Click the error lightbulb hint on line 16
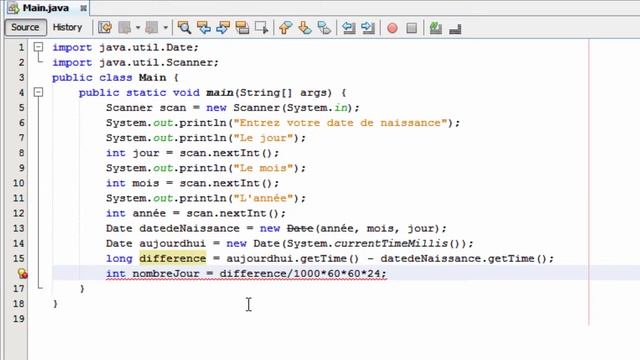The image size is (640, 360). (x=23, y=273)
